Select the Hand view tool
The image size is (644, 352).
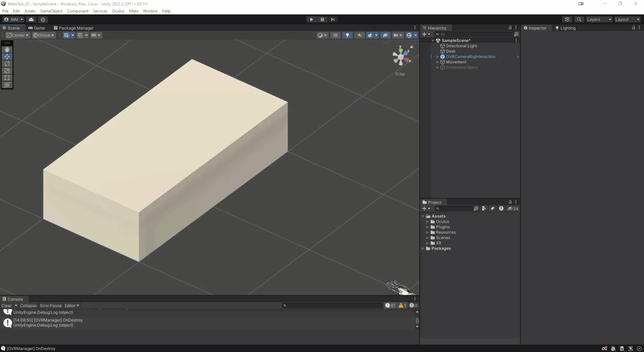[7, 49]
